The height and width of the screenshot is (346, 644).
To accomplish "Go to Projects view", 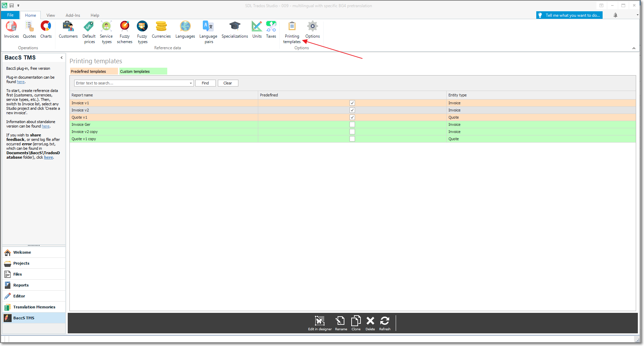I will (x=34, y=263).
